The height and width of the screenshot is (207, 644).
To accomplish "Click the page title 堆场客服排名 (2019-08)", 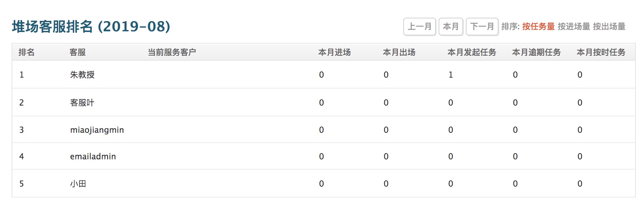I will pos(91,27).
